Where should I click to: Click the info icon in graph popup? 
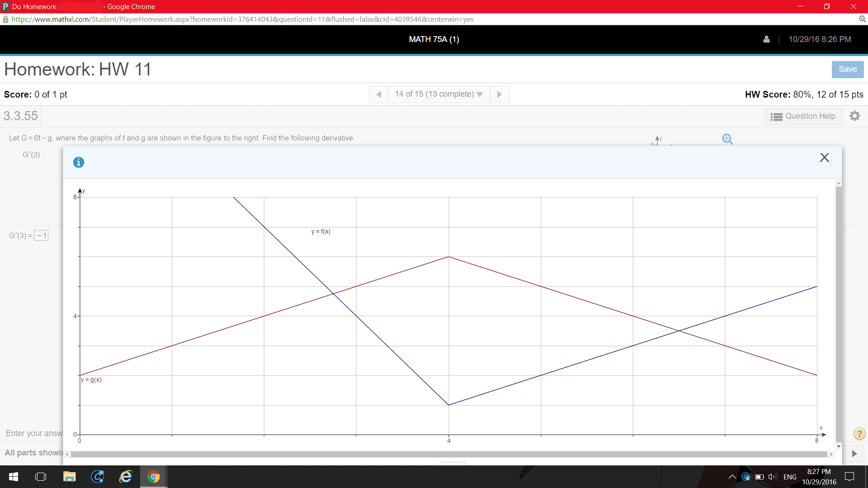[x=79, y=162]
